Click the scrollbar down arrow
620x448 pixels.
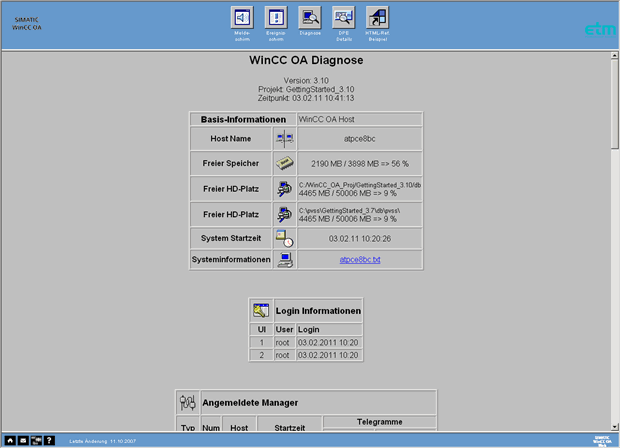click(614, 427)
